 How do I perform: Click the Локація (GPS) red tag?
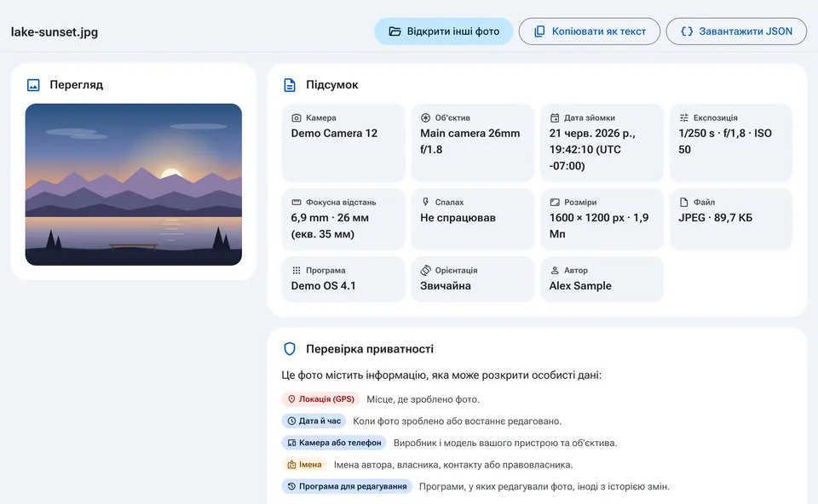(x=321, y=399)
